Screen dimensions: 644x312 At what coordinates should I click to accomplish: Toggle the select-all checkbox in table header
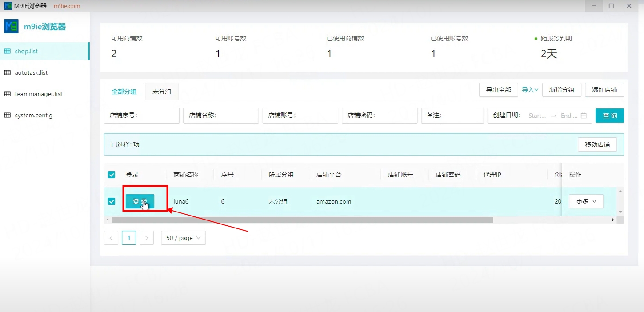(x=112, y=175)
